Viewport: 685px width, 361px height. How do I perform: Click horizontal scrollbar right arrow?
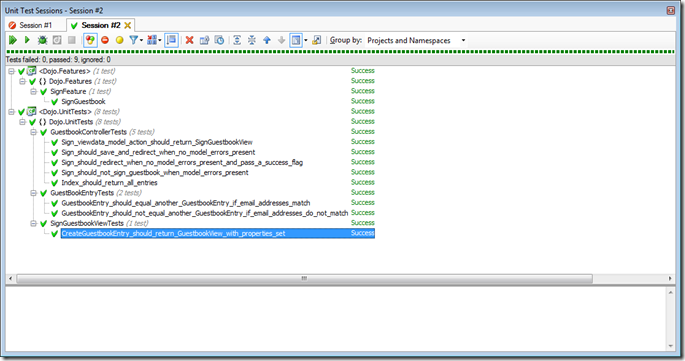click(x=670, y=278)
